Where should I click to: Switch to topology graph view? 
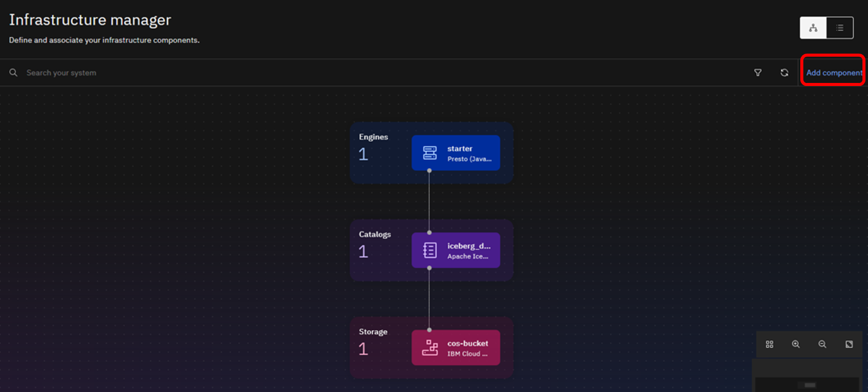click(813, 28)
